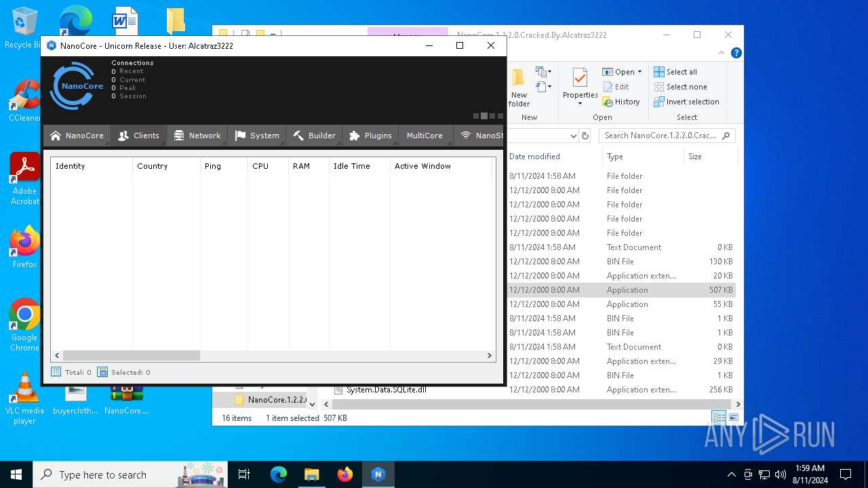Sort clients by RAM column
This screenshot has height=488, width=868.
point(309,166)
